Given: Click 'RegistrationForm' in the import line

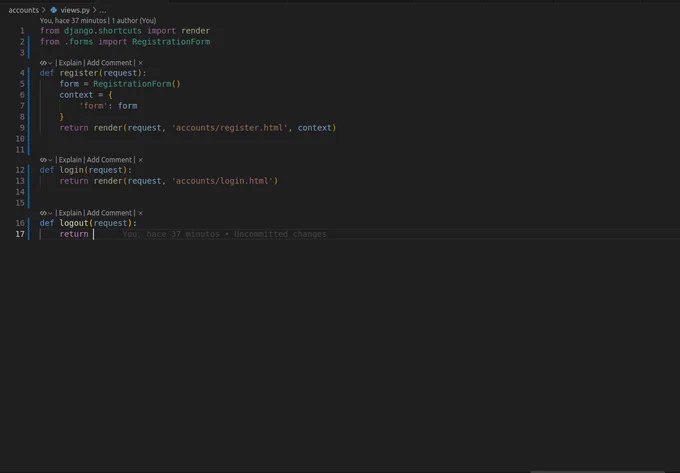Looking at the screenshot, I should pos(171,42).
